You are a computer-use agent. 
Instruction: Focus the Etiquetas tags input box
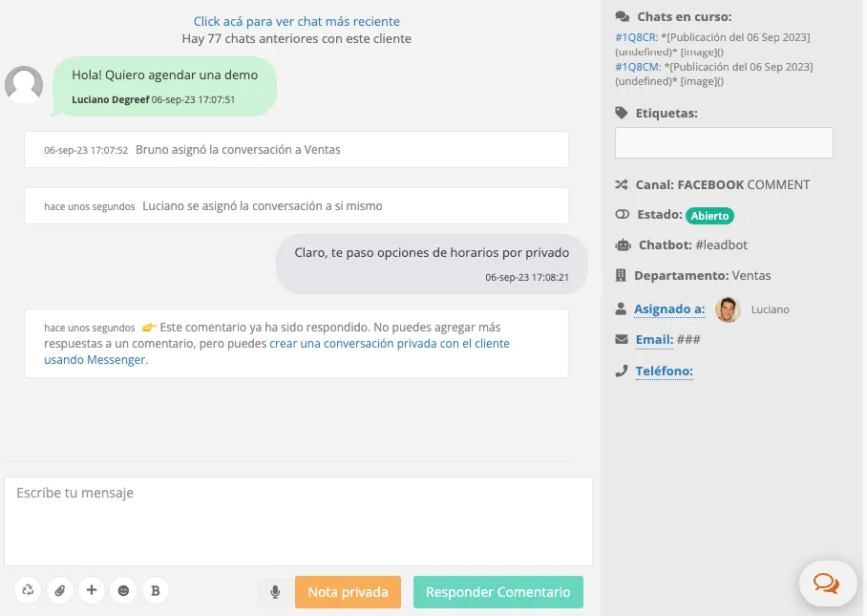tap(724, 142)
